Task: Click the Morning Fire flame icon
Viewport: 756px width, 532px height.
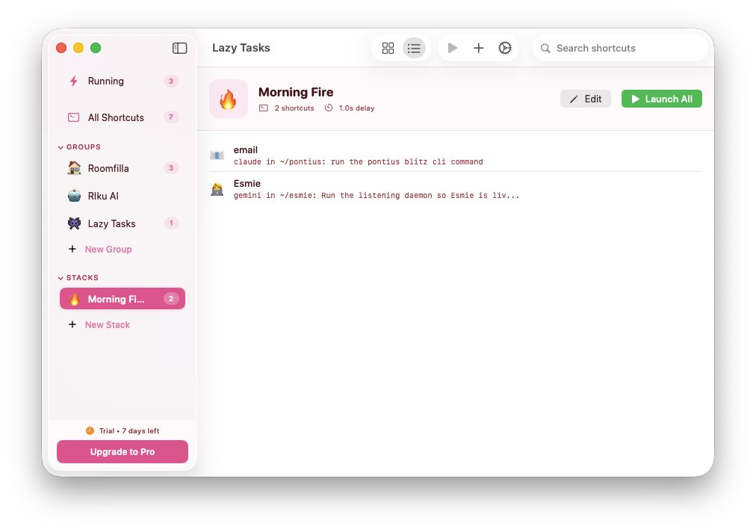Action: pos(73,298)
